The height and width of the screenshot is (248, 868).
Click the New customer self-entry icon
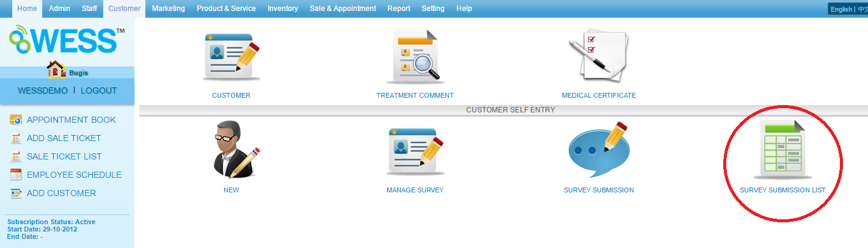(x=235, y=148)
